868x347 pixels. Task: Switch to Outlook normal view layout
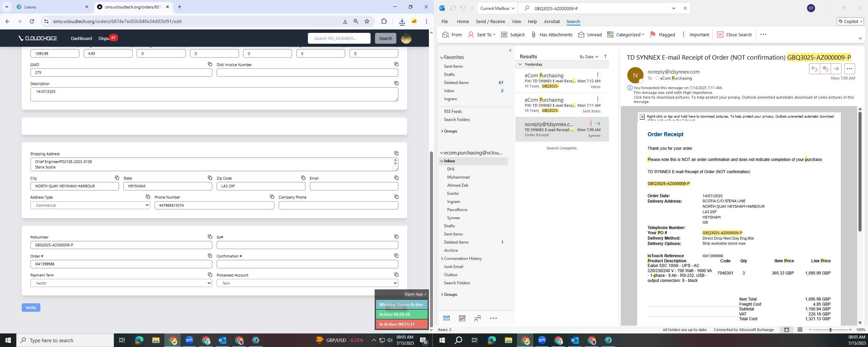[x=786, y=330]
